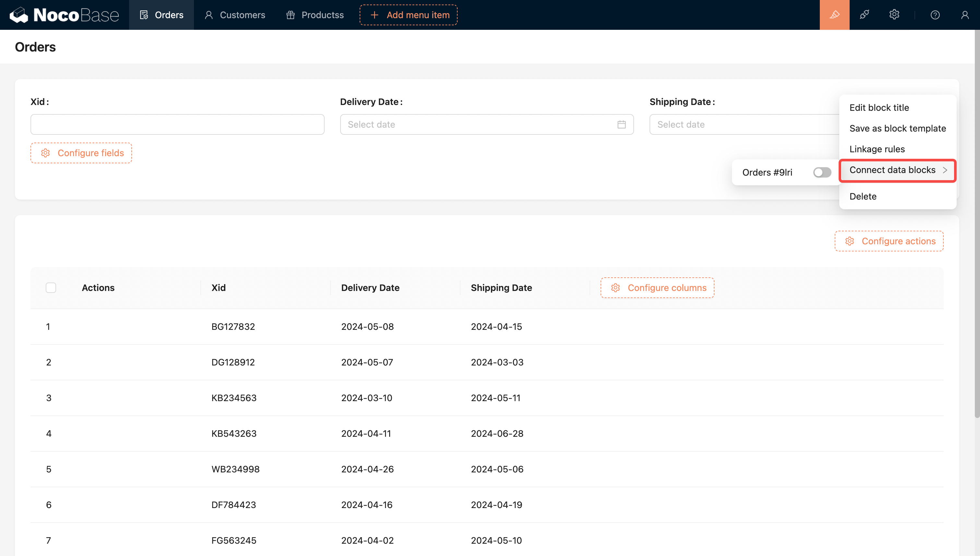Open the user profile icon
The image size is (980, 556).
point(965,15)
